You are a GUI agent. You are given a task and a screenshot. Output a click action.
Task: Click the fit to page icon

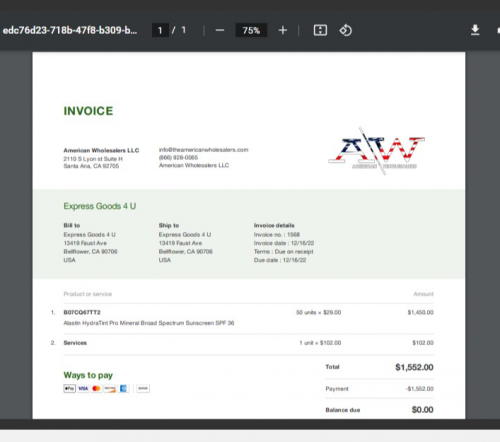[320, 30]
